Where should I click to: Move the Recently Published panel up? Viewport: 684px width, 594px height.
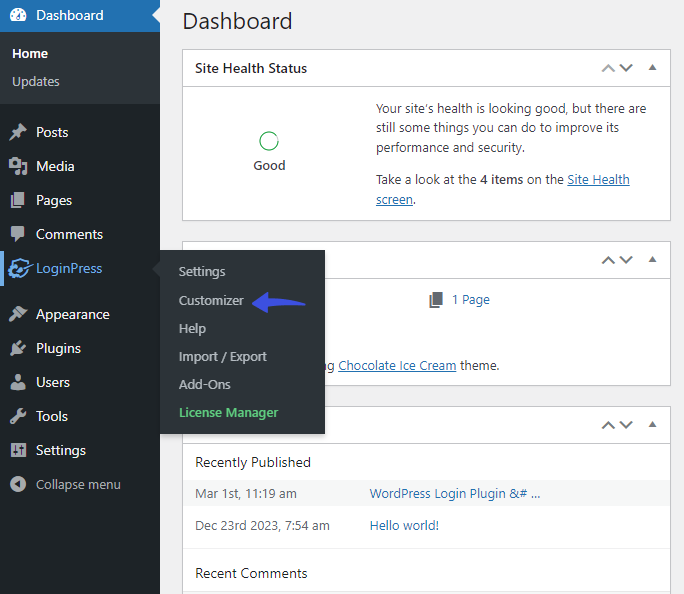click(x=608, y=425)
